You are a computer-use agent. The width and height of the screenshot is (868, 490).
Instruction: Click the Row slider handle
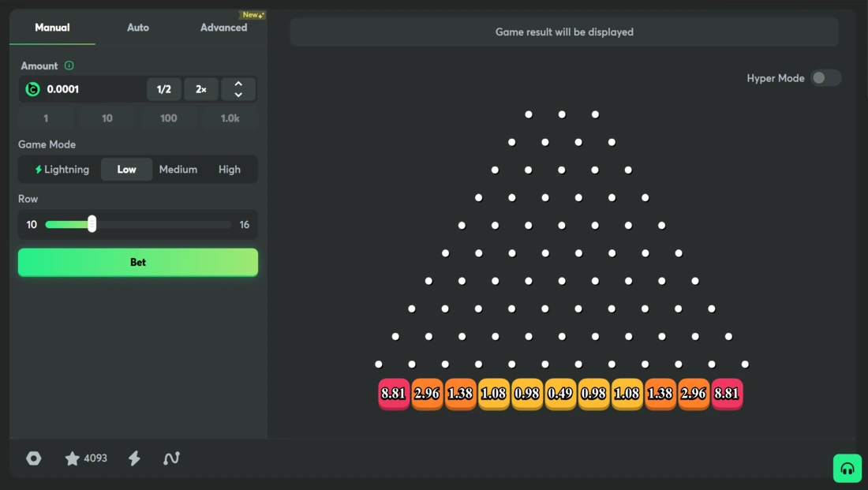[92, 224]
